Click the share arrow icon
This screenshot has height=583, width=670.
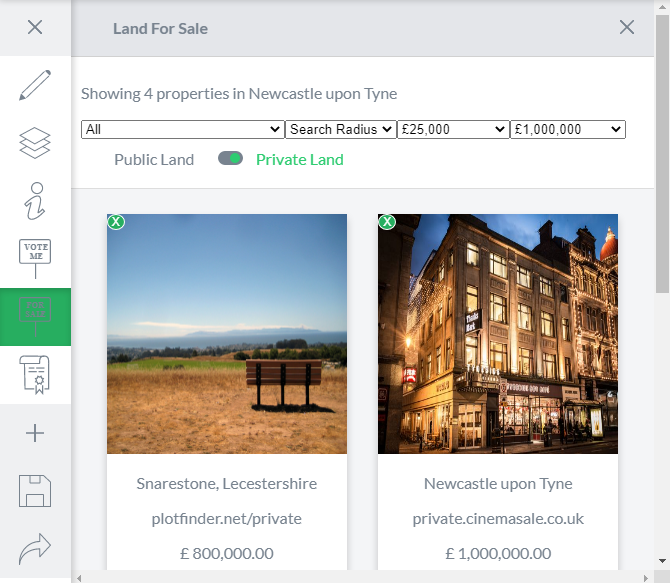point(35,549)
